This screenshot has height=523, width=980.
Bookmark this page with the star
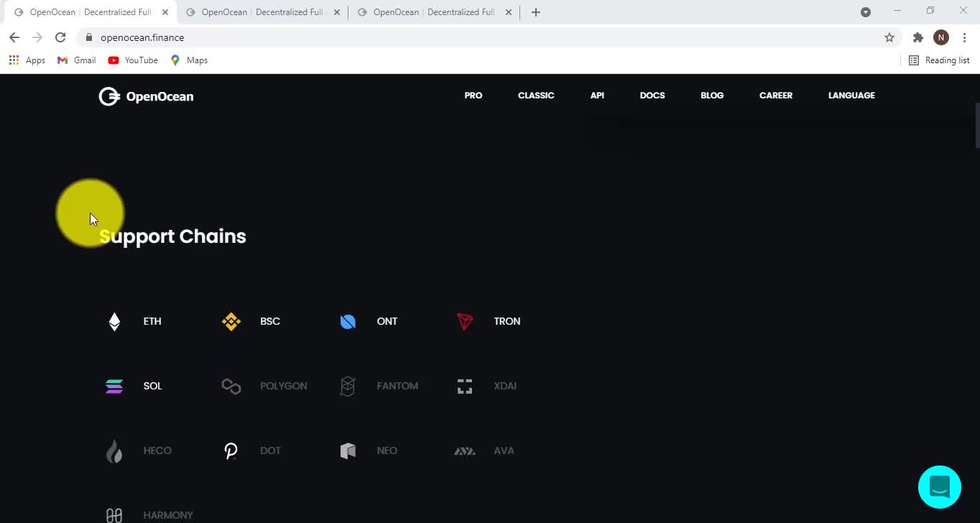click(x=889, y=37)
